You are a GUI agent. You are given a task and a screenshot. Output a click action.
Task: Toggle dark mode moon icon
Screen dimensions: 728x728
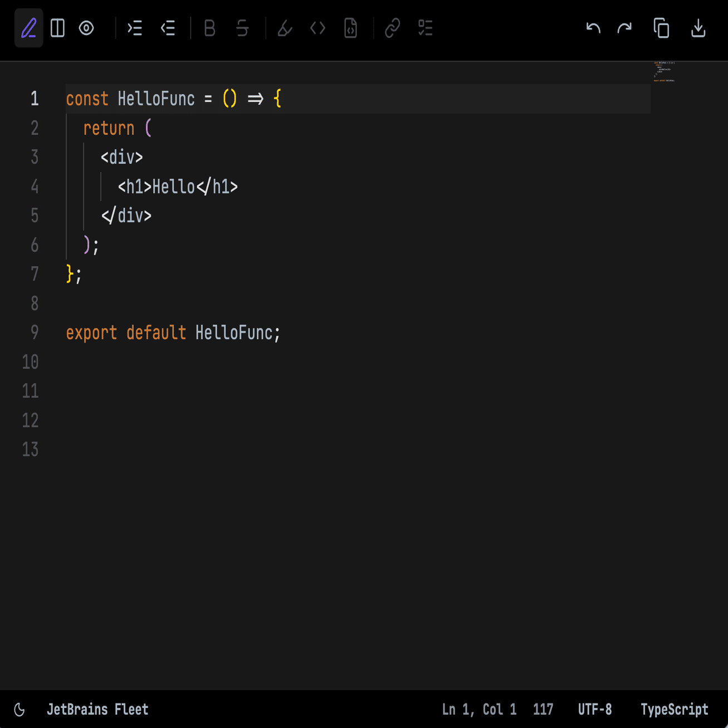[x=19, y=710]
